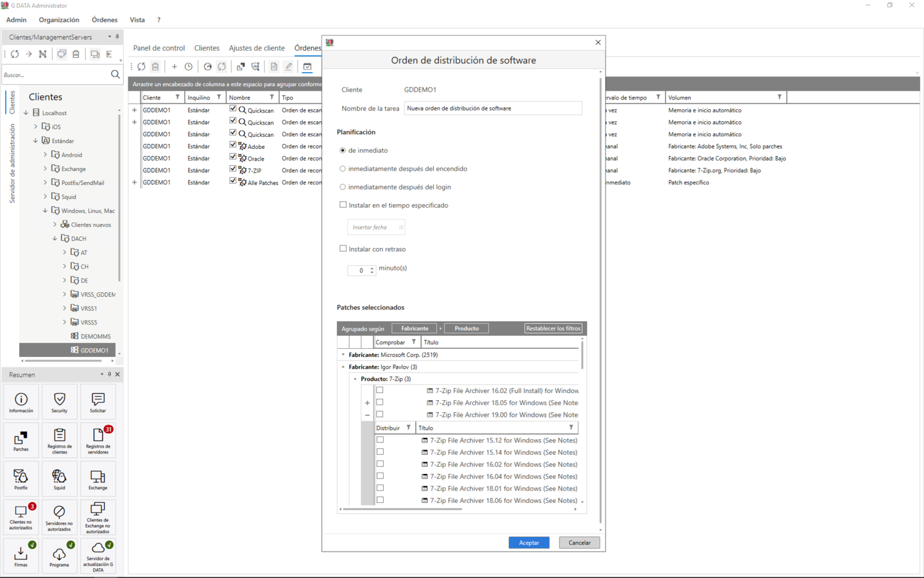
Task: Click the Aceptar button
Action: pyautogui.click(x=529, y=543)
